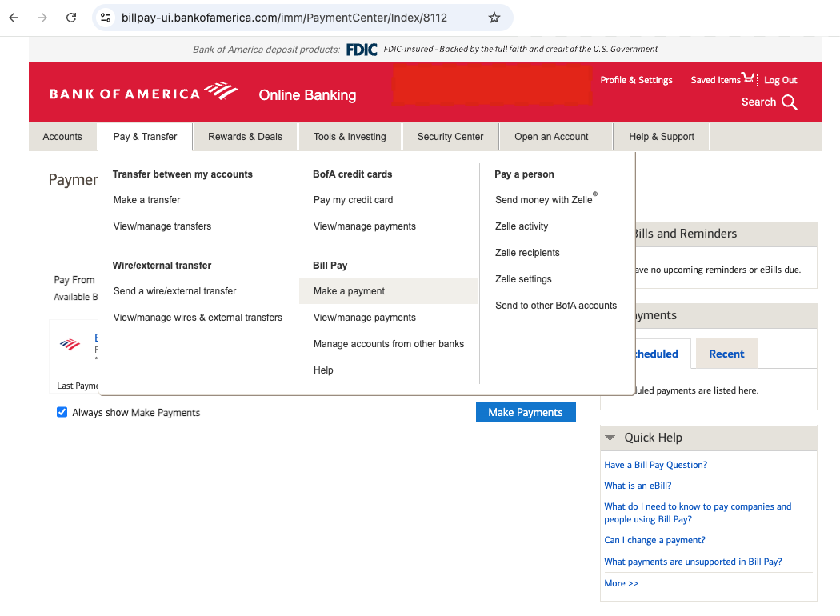This screenshot has height=616, width=840.
Task: Uncheck Always show Make Payments
Action: tap(62, 412)
